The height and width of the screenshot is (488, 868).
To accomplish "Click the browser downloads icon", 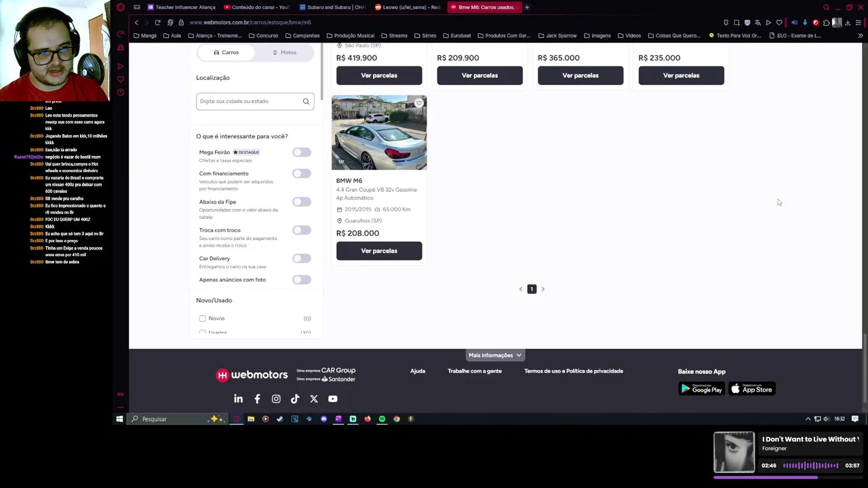I will (x=848, y=22).
